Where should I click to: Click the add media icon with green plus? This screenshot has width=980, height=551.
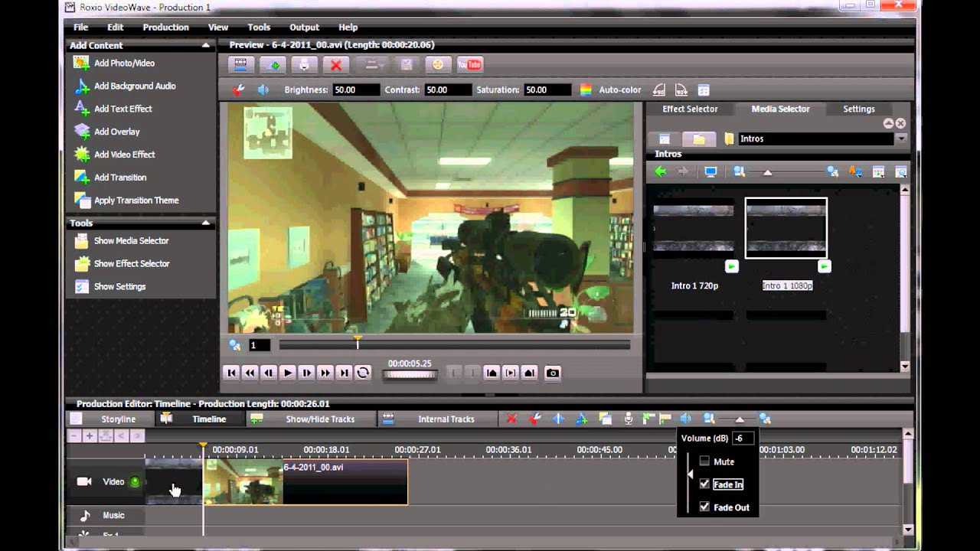[x=272, y=65]
